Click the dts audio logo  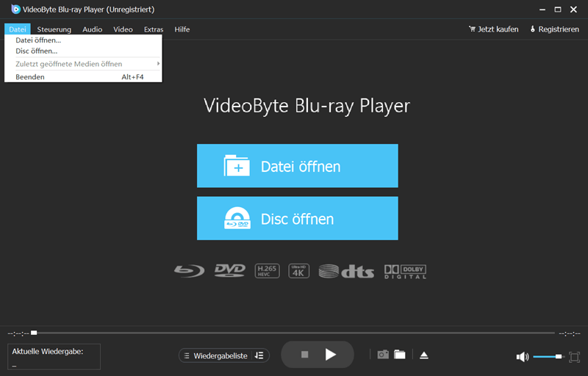click(x=346, y=271)
